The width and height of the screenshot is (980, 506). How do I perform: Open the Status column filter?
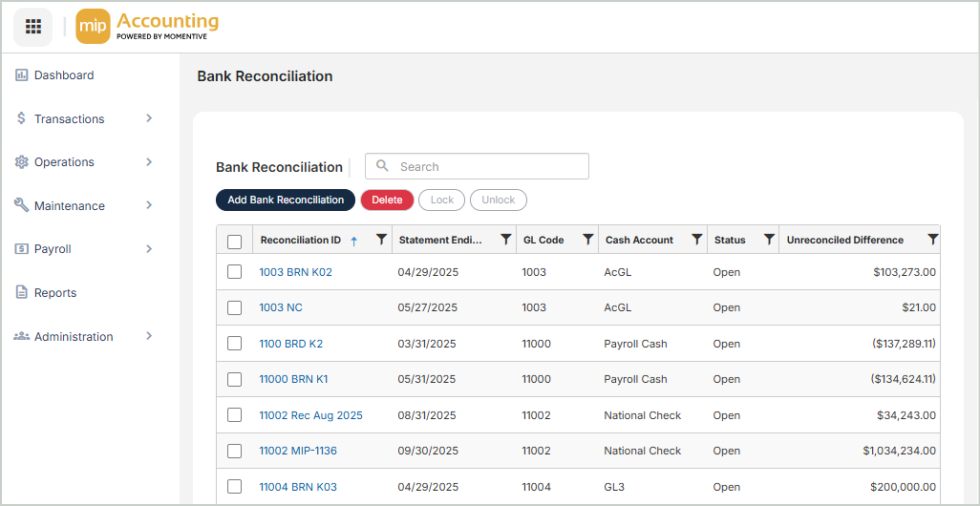coord(768,240)
